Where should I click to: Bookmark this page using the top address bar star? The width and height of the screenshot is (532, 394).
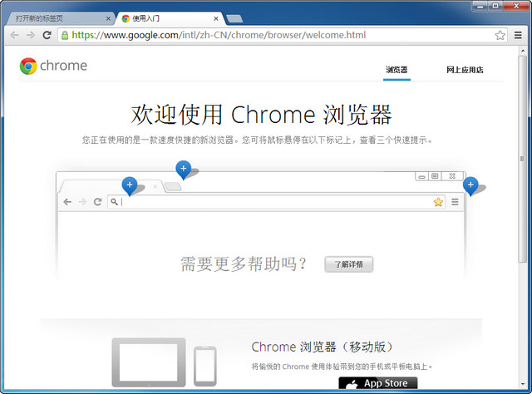500,35
